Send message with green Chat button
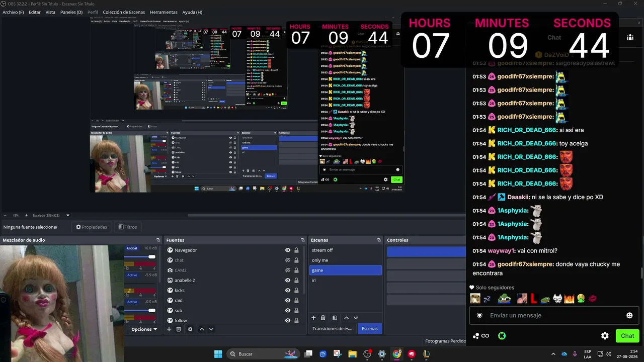Viewport: 644px width, 362px height. click(627, 336)
